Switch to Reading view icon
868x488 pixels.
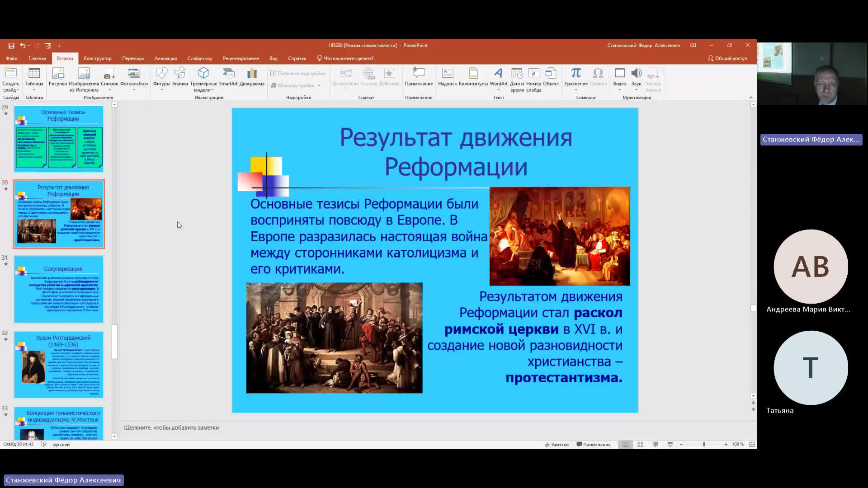pos(655,445)
